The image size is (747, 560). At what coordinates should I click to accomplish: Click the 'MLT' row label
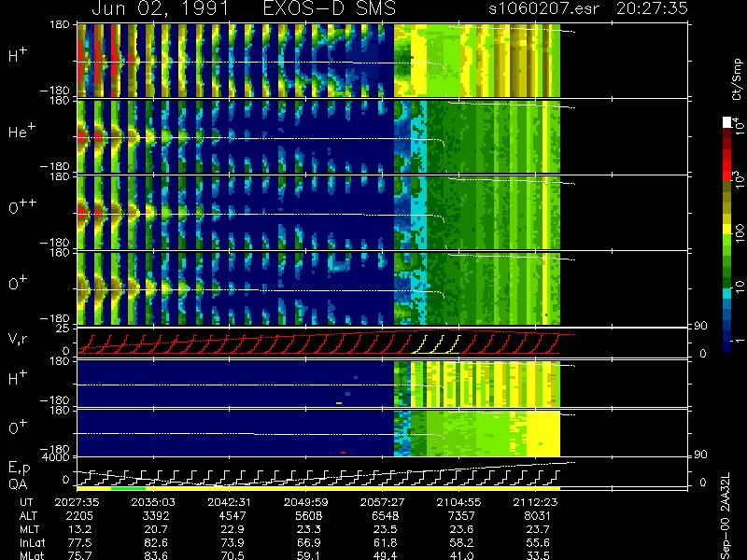(29, 529)
